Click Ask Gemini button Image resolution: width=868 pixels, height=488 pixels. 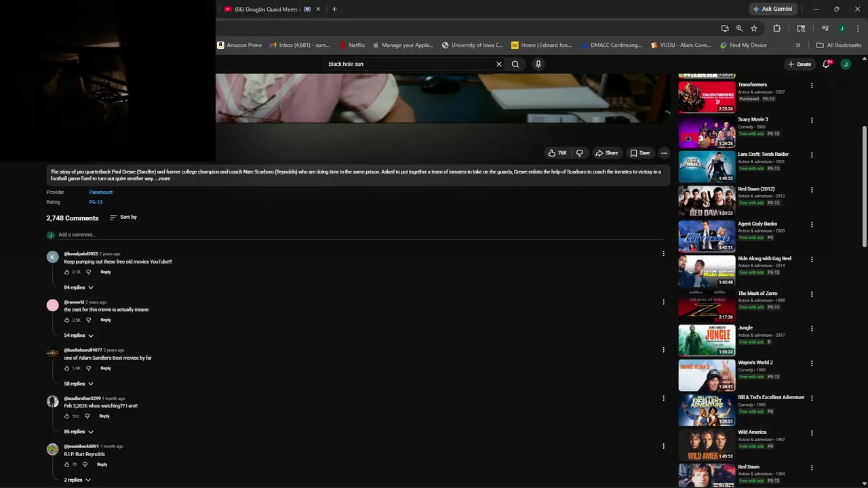[x=772, y=9]
